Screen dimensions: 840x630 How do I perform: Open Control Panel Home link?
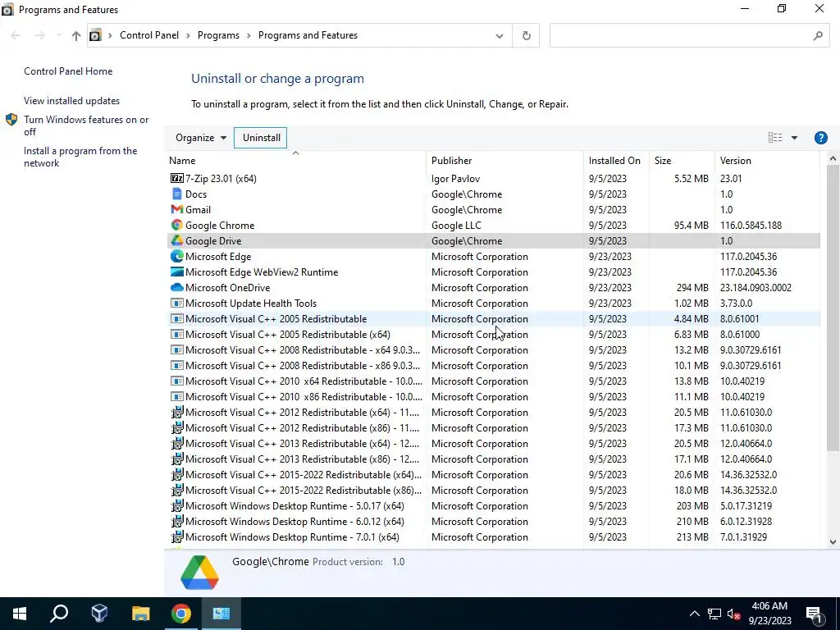pos(68,71)
